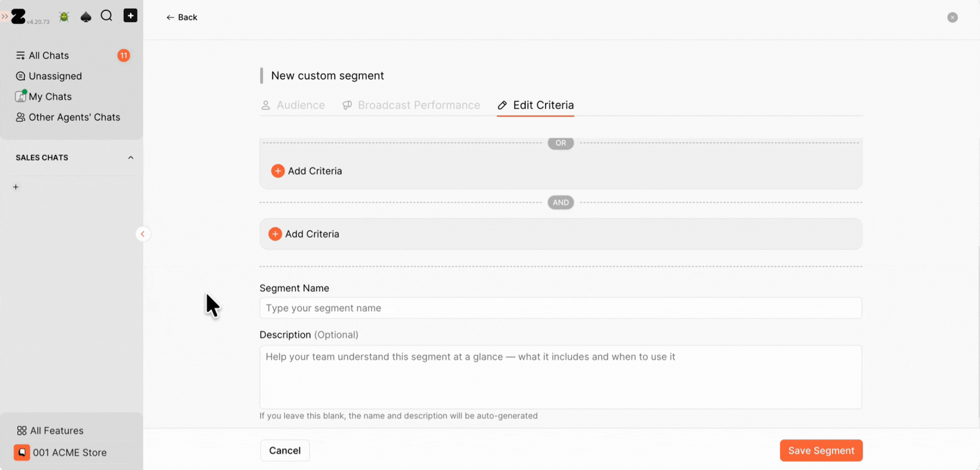Image resolution: width=980 pixels, height=470 pixels.
Task: Go Back using the arrow link
Action: coord(181,17)
